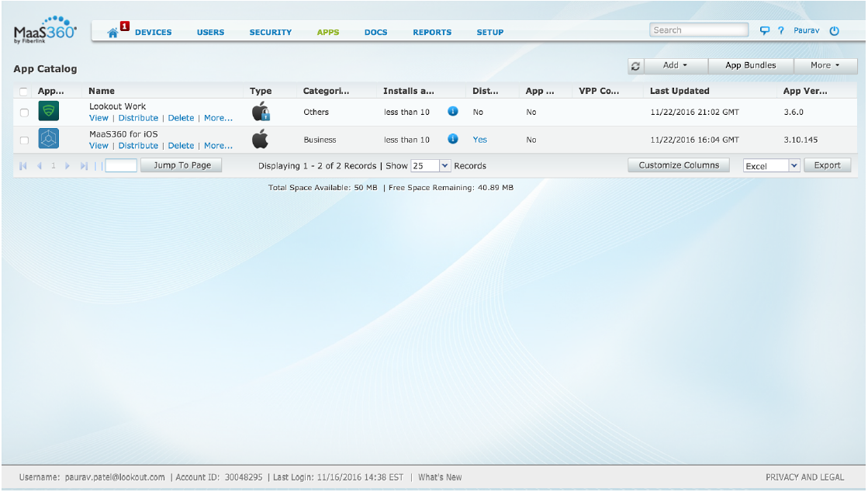The width and height of the screenshot is (868, 492).
Task: Click the App Bundles button
Action: pyautogui.click(x=751, y=65)
